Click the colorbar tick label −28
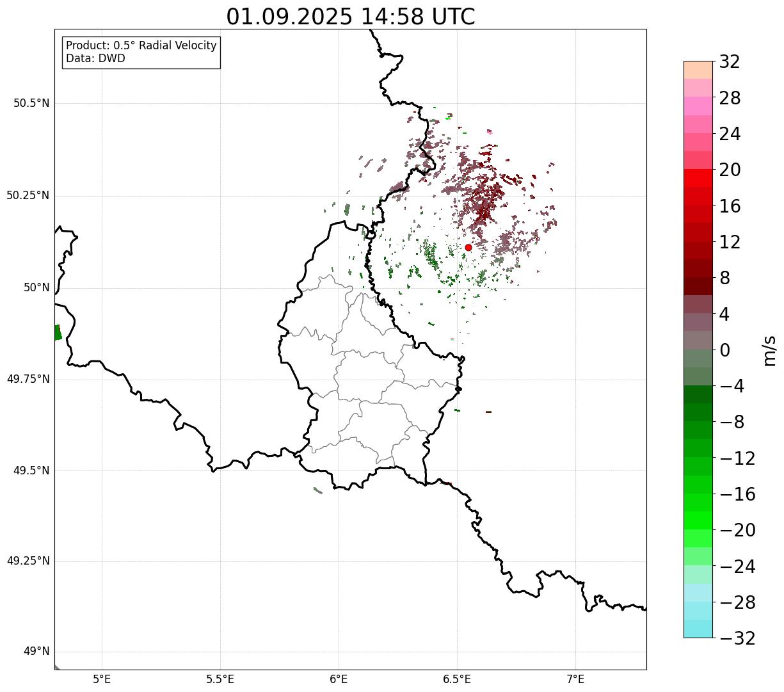This screenshot has height=692, width=784. [737, 602]
